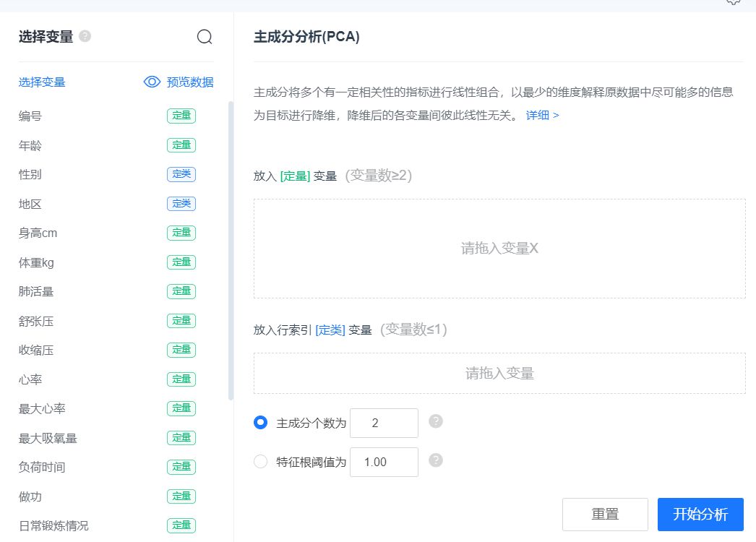This screenshot has width=756, height=542.
Task: Click the search icon in variable panel
Action: (x=205, y=37)
